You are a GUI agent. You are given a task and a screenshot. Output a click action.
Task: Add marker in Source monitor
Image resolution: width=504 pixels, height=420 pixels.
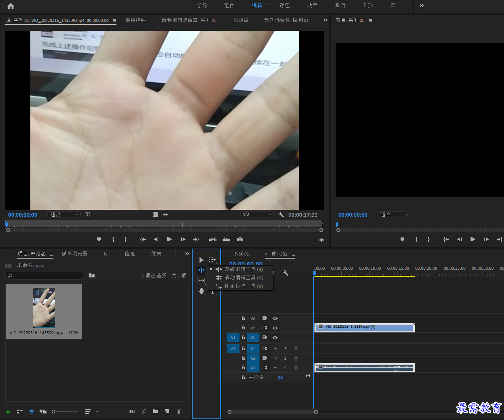[99, 239]
